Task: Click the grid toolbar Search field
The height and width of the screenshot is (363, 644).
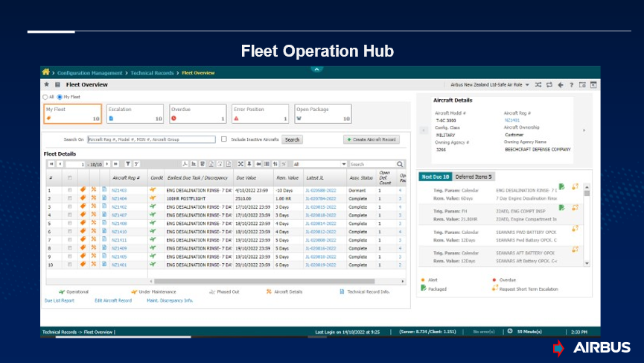Action: point(372,164)
